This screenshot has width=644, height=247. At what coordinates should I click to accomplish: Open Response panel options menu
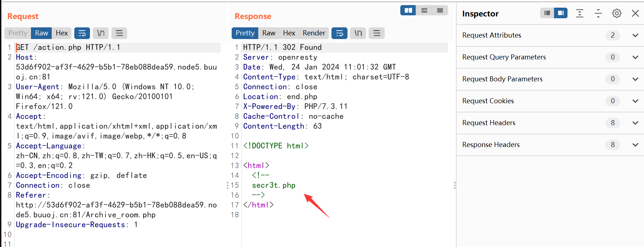377,33
